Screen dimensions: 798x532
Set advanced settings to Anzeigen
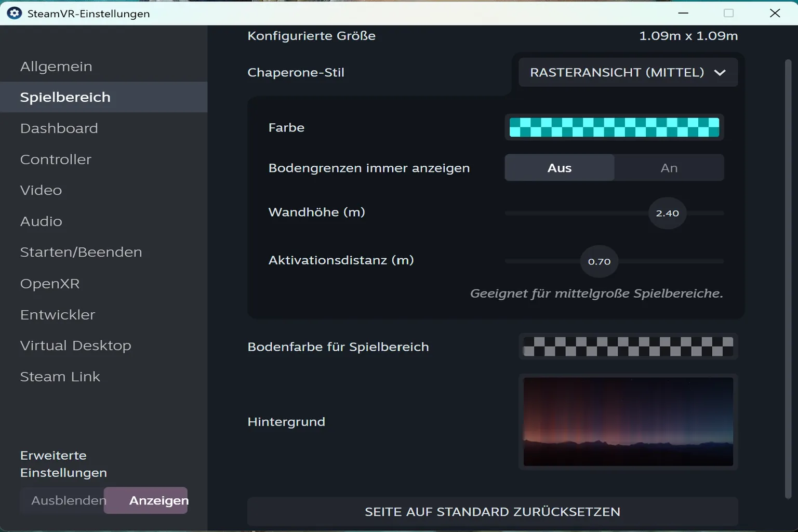pos(146,500)
